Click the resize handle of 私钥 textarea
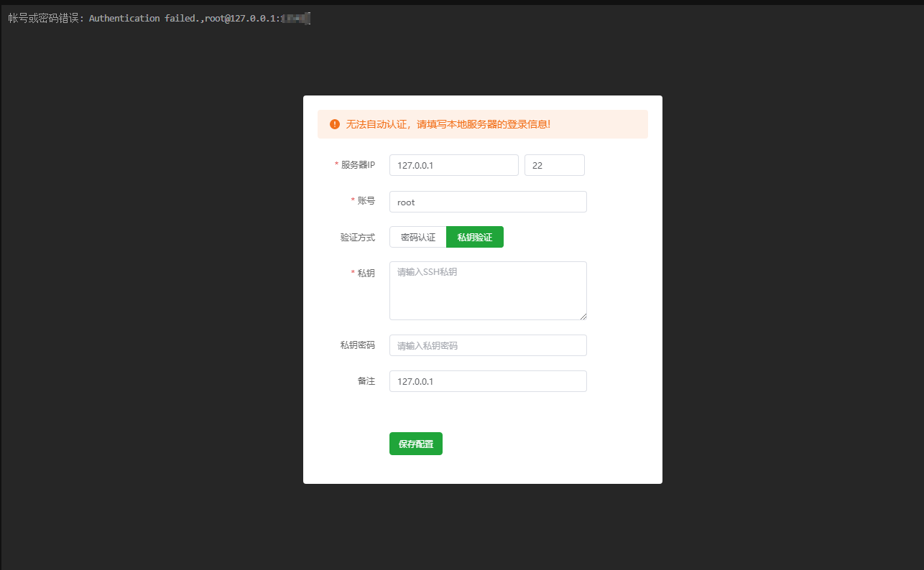The image size is (924, 570). [583, 316]
